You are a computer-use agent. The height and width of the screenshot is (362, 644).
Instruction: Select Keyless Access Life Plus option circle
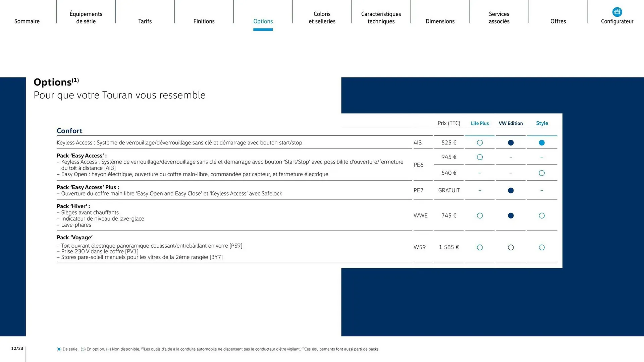click(480, 143)
